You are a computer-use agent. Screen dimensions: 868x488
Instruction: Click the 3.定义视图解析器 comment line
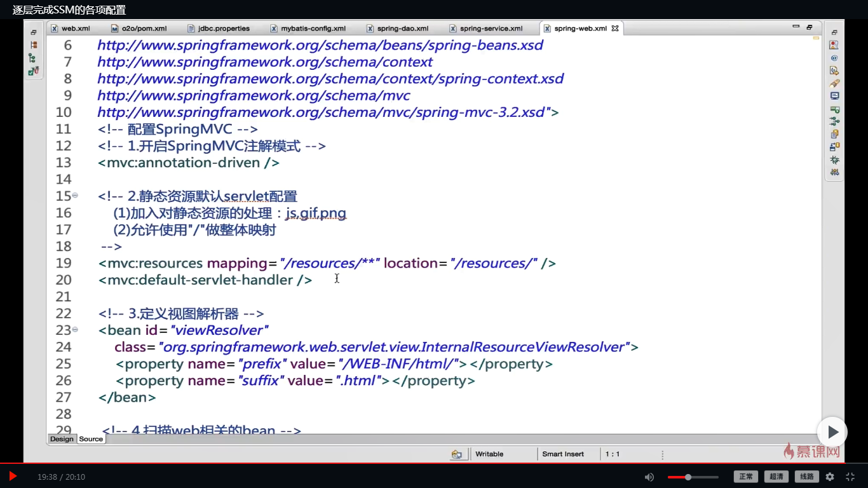[x=181, y=313]
